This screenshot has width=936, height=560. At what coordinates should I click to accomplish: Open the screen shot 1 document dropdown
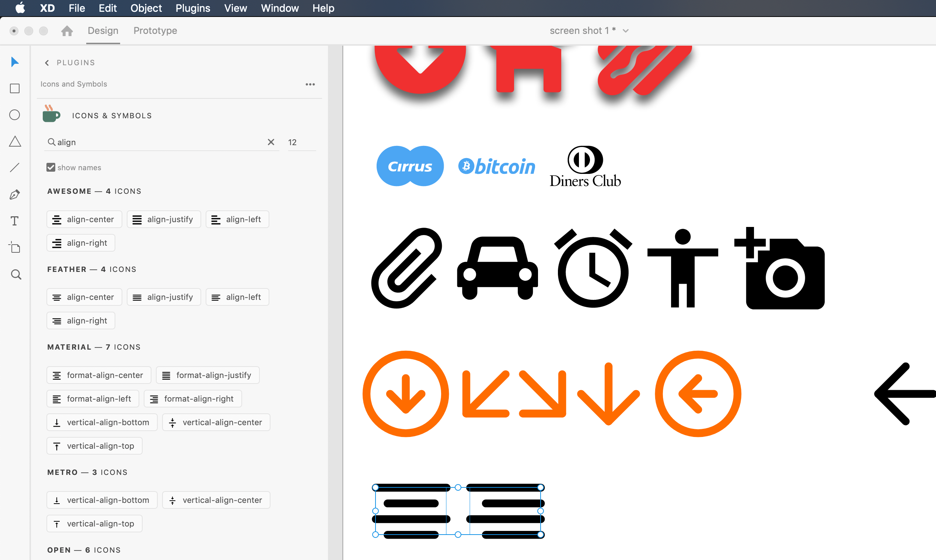[x=626, y=31]
